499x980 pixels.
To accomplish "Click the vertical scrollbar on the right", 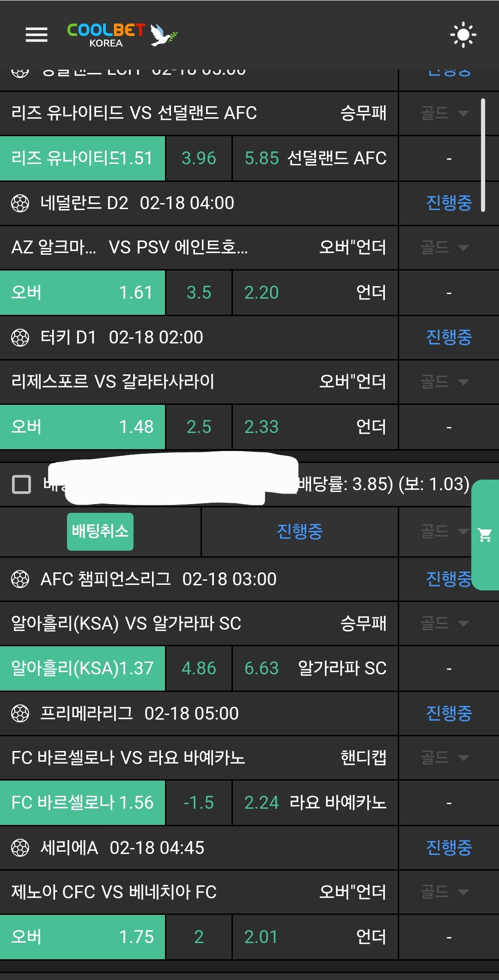I will point(483,155).
